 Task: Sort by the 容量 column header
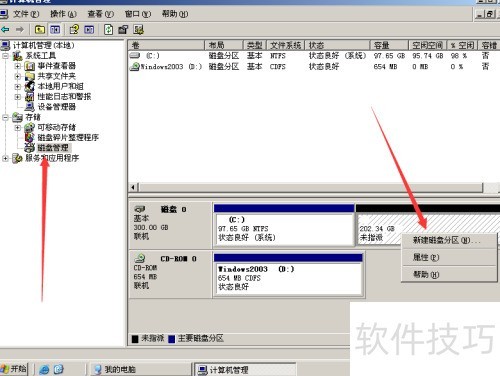click(x=389, y=45)
